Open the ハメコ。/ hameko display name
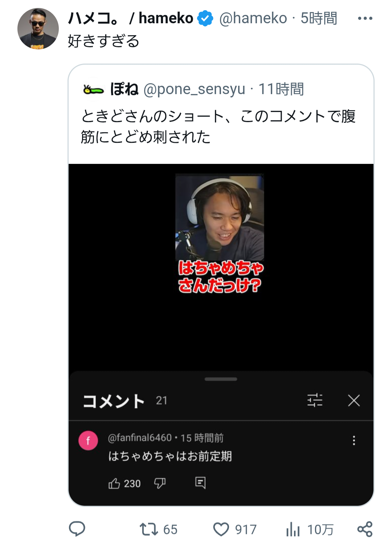This screenshot has height=550, width=392. (x=131, y=18)
